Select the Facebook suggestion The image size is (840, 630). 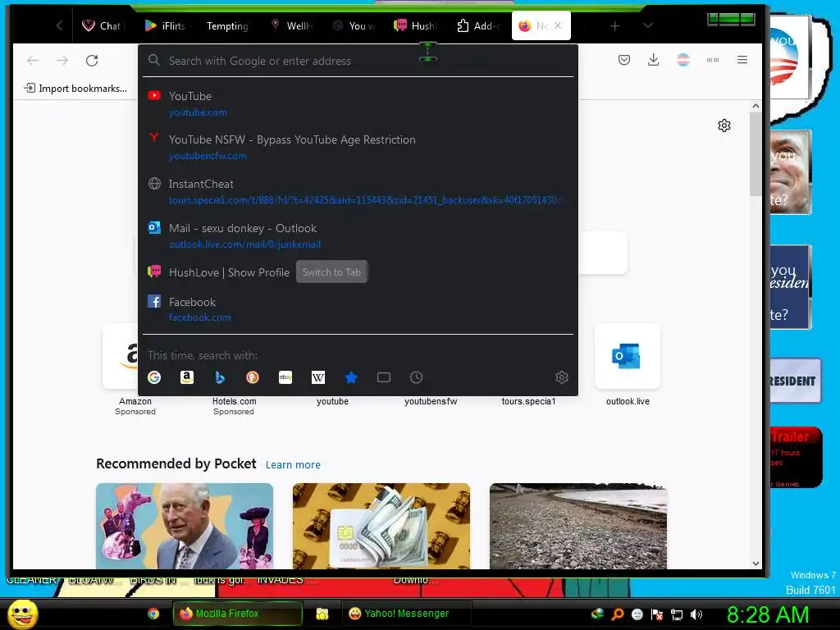(358, 309)
